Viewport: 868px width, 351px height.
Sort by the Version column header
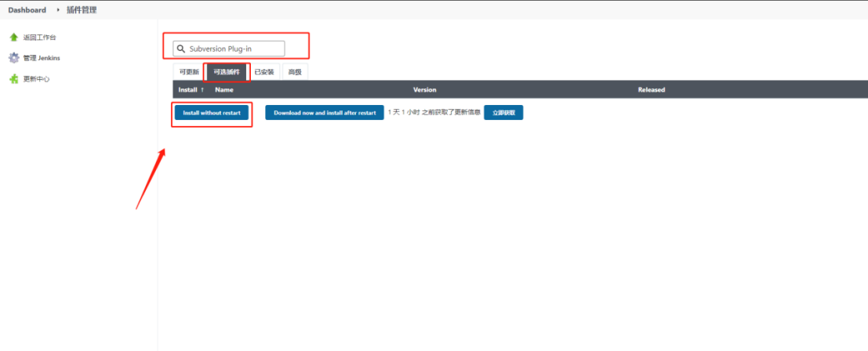coord(424,89)
